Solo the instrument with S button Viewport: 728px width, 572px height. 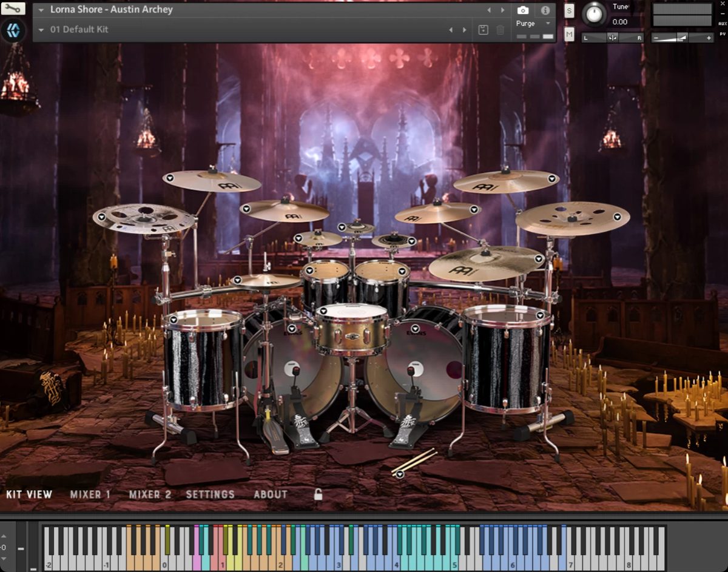[569, 10]
